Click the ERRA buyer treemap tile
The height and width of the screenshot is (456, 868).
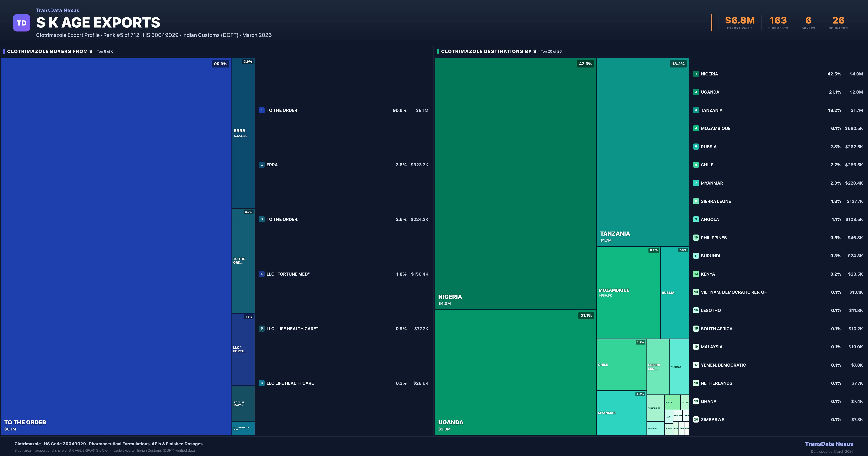pyautogui.click(x=243, y=133)
